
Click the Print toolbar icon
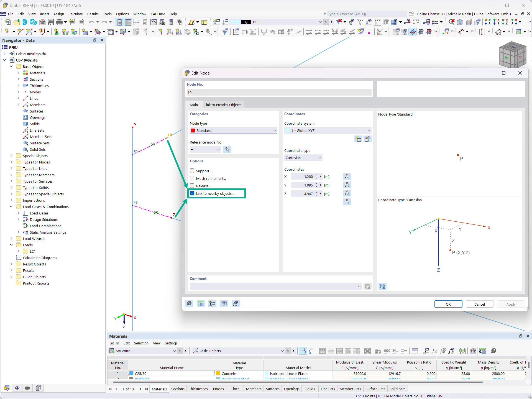pyautogui.click(x=59, y=22)
